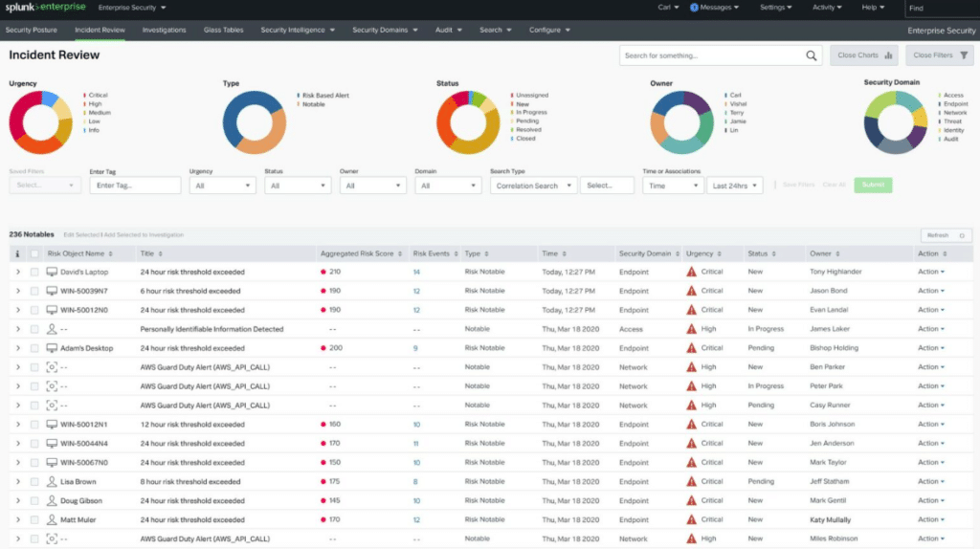Click the Critical warning triangle for David's Laptop

pos(691,272)
